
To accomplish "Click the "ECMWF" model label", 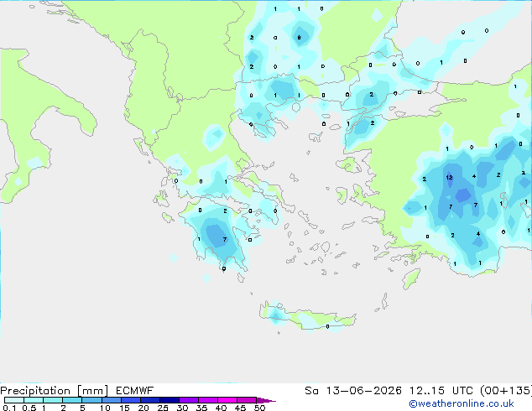I will (135, 391).
